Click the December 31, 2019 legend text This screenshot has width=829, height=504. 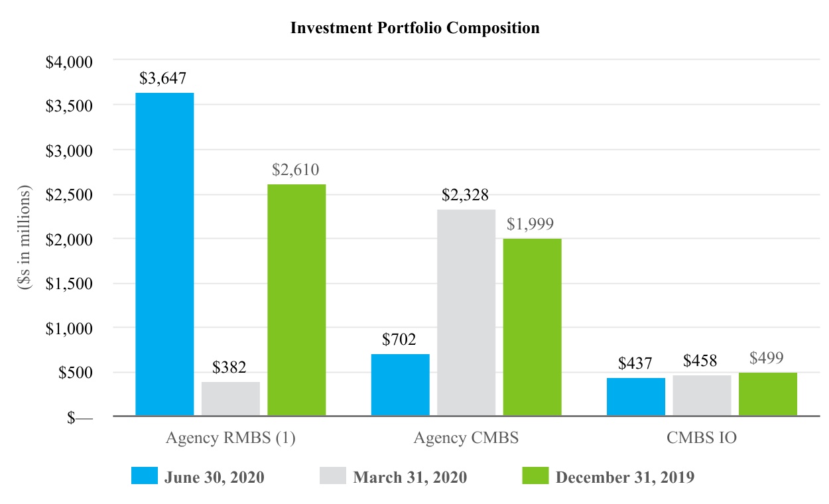tap(625, 477)
